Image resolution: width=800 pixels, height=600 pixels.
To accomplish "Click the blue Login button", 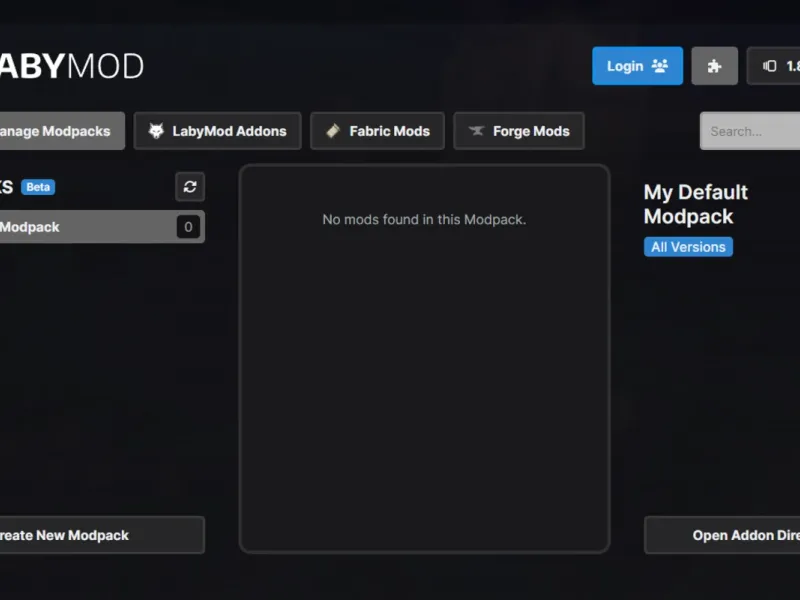I will (x=637, y=66).
